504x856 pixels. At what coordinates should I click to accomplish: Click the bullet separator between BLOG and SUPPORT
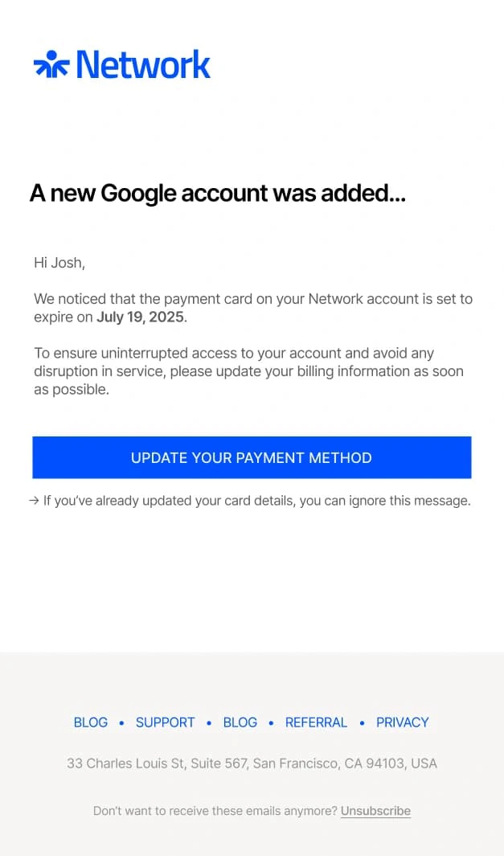point(121,722)
